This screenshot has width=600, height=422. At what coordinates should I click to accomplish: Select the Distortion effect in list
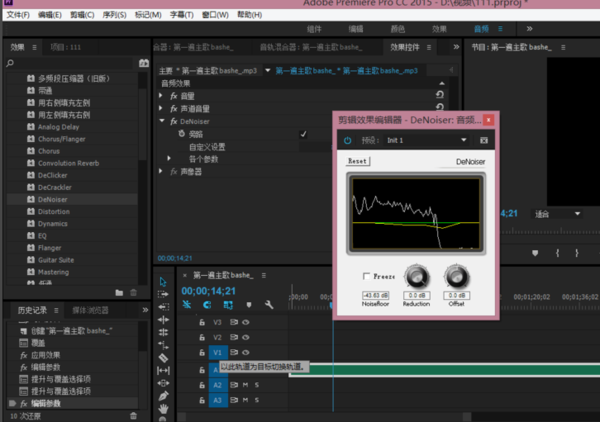(54, 212)
